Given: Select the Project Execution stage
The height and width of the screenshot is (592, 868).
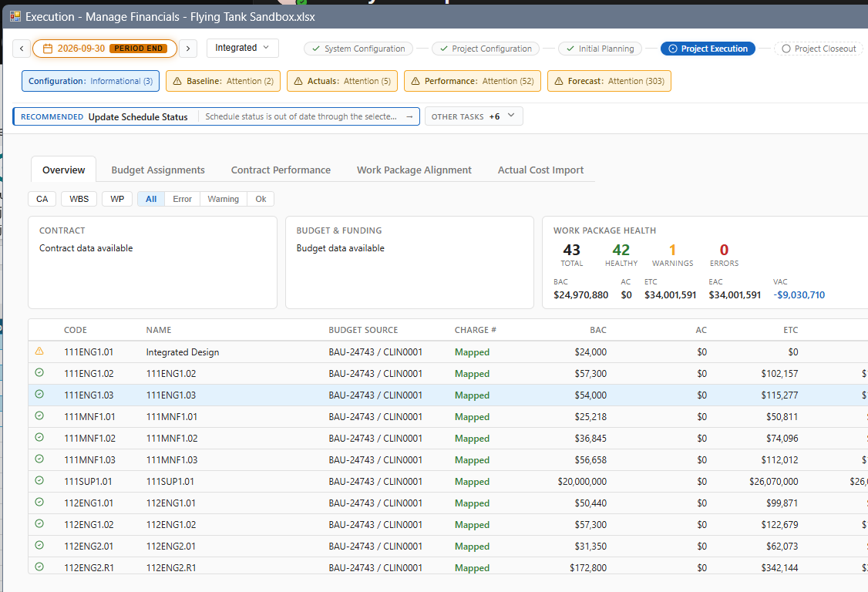Looking at the screenshot, I should pos(708,49).
